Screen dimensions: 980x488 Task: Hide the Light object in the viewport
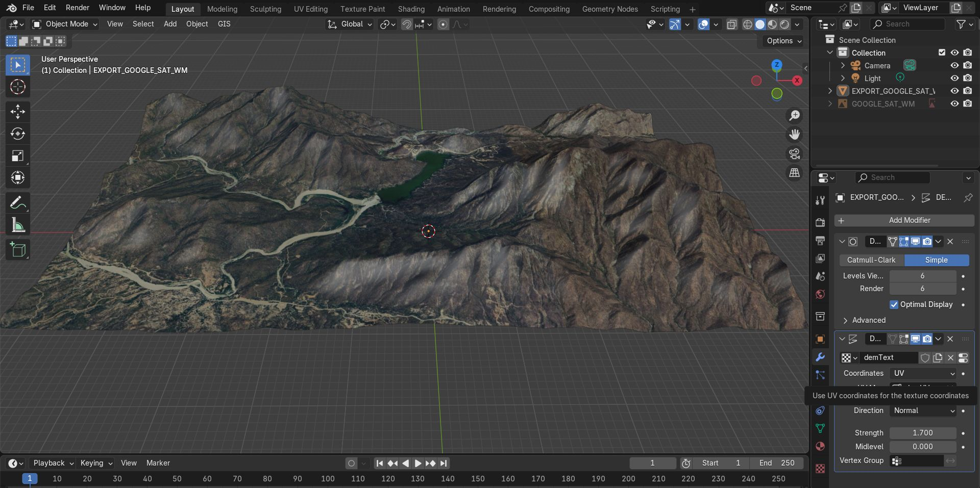click(x=954, y=78)
